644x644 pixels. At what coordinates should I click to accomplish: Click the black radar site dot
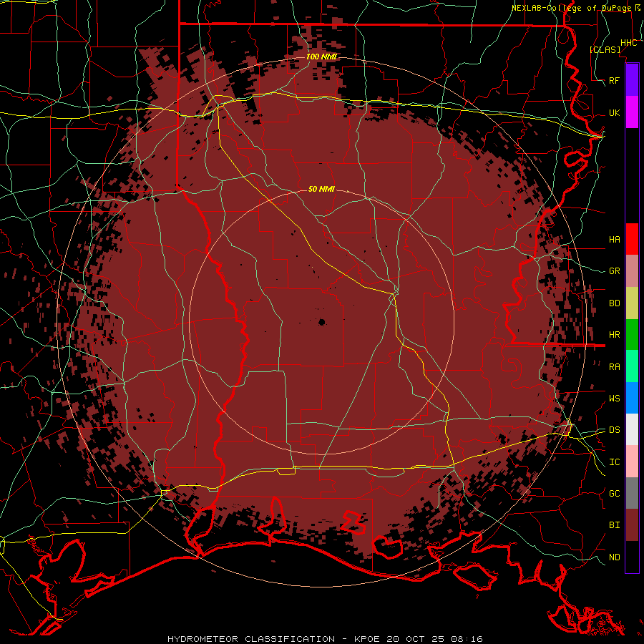[321, 323]
